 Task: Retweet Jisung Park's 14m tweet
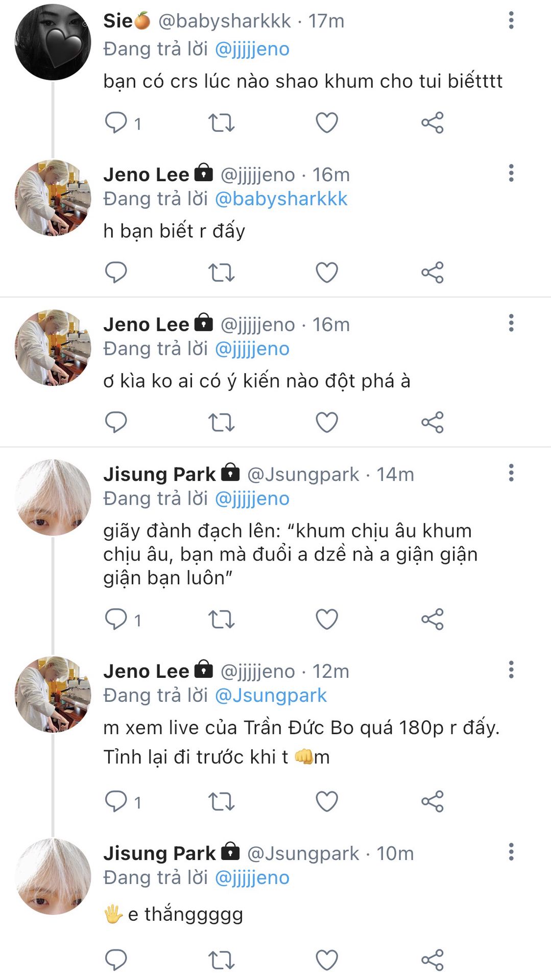click(221, 619)
